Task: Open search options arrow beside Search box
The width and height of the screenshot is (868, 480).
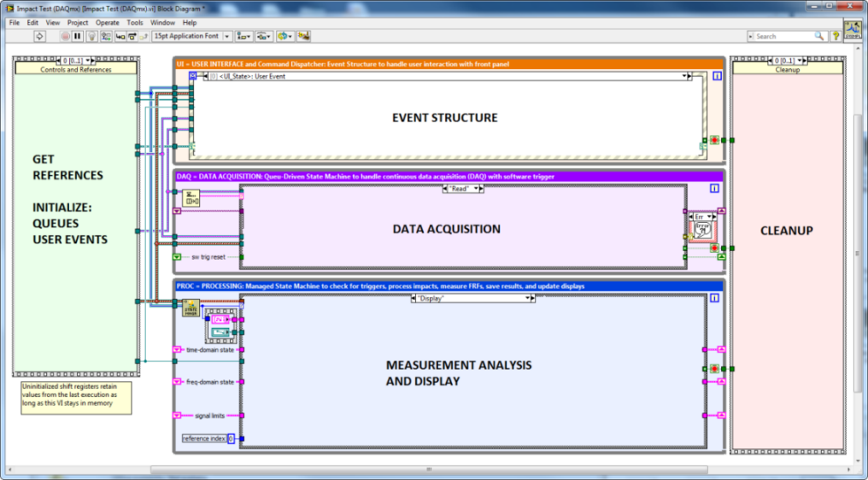Action: (751, 36)
